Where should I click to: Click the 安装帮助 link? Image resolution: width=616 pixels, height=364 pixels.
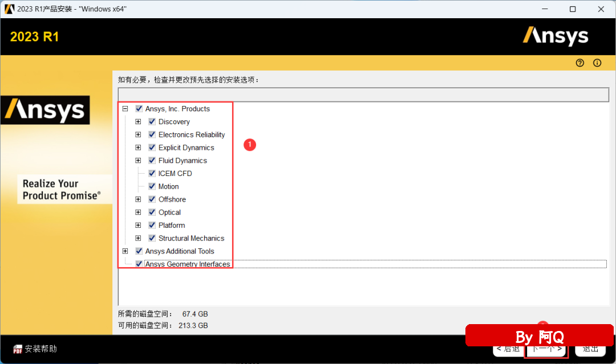pyautogui.click(x=41, y=349)
